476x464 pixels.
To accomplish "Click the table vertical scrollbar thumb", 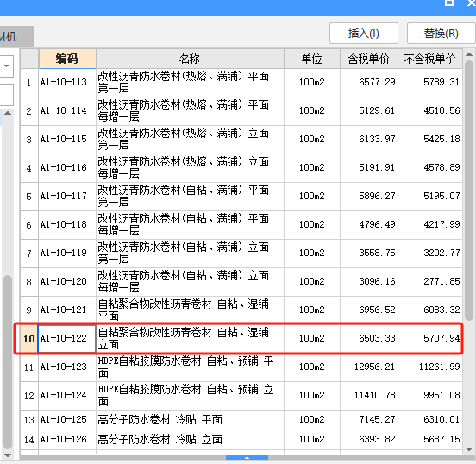I will coord(469,191).
